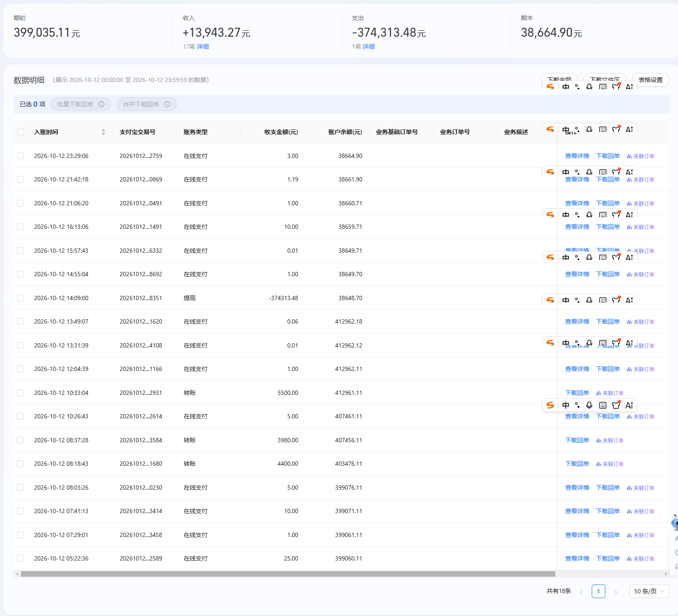The height and width of the screenshot is (616, 678).
Task: Click 查看详情 for the 21:06:20 row
Action: coord(577,203)
